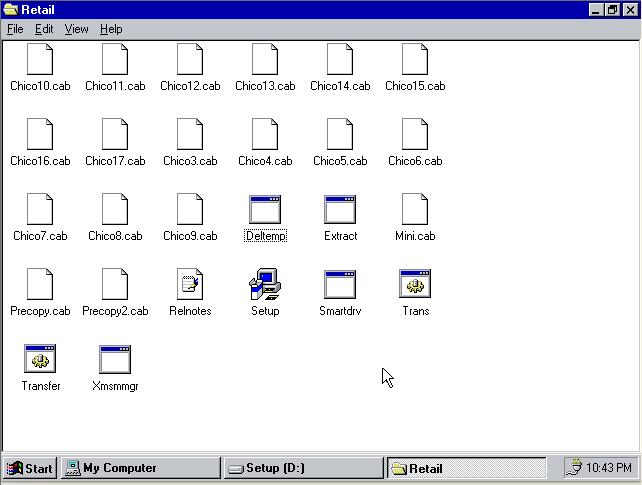Select the Chico4.cab file icon
642x485 pixels.
265,134
